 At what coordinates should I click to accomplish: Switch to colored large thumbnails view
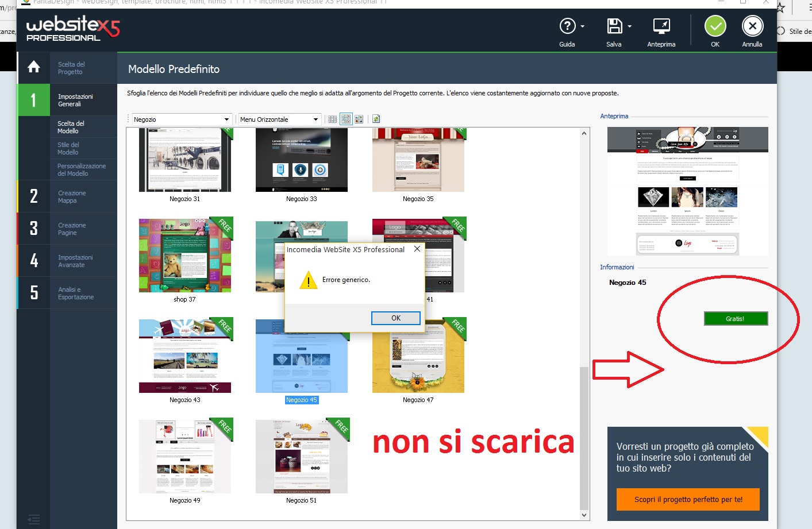click(x=359, y=119)
